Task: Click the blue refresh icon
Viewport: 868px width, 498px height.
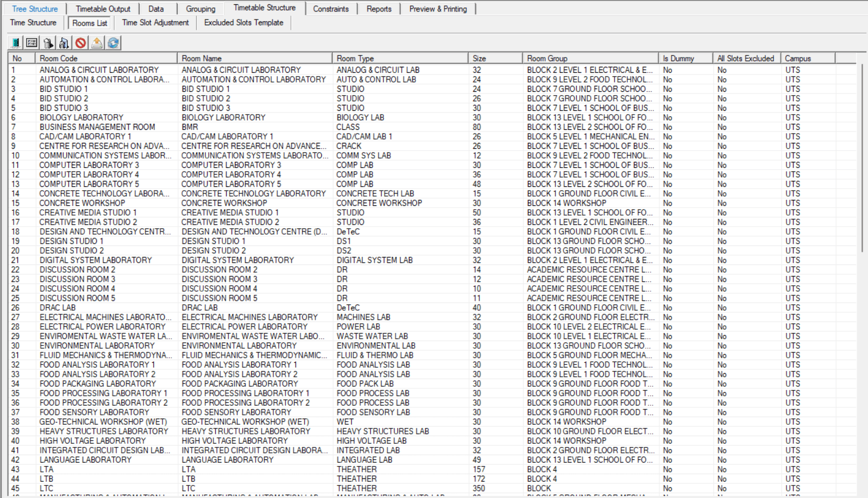Action: click(113, 43)
